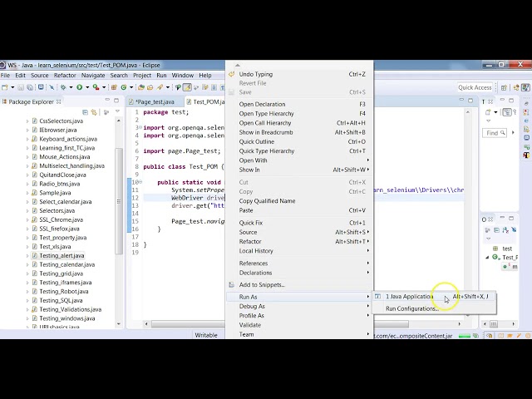Switch to the Java perspective icon
532x399 pixels.
tap(525, 87)
